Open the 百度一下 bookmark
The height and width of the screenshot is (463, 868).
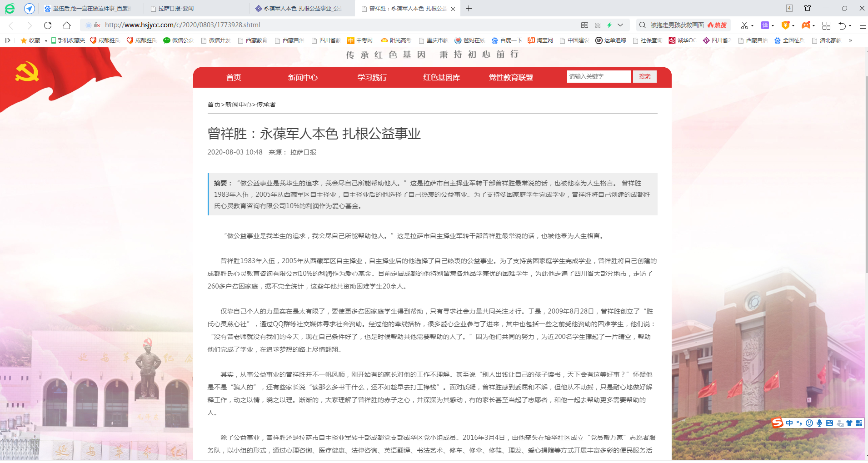click(507, 40)
